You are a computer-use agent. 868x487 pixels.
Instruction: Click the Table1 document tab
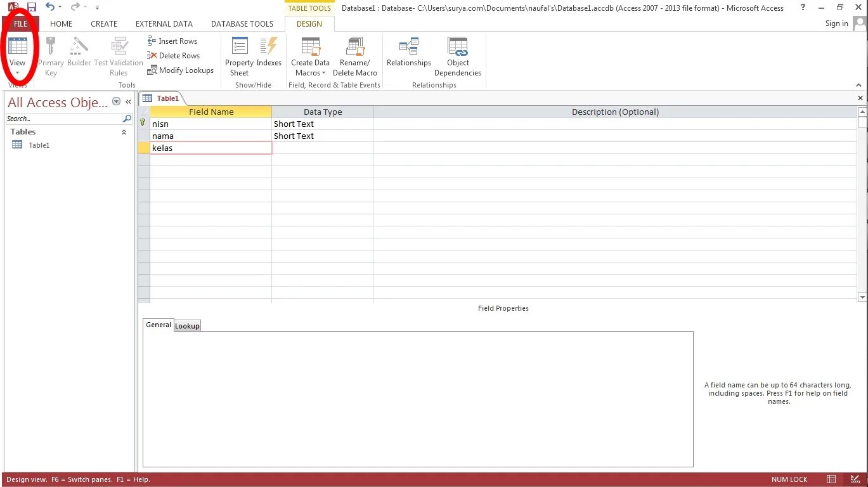pyautogui.click(x=161, y=98)
